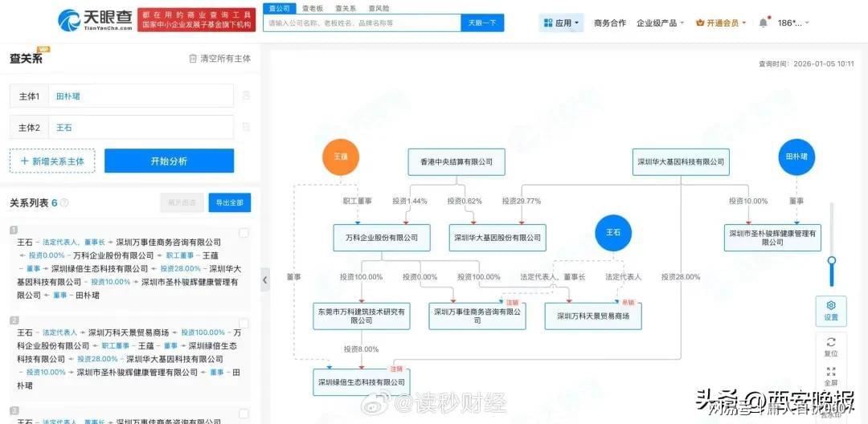Switch to the 查老板 search tab
Viewport: 868px width, 424px height.
[312, 8]
